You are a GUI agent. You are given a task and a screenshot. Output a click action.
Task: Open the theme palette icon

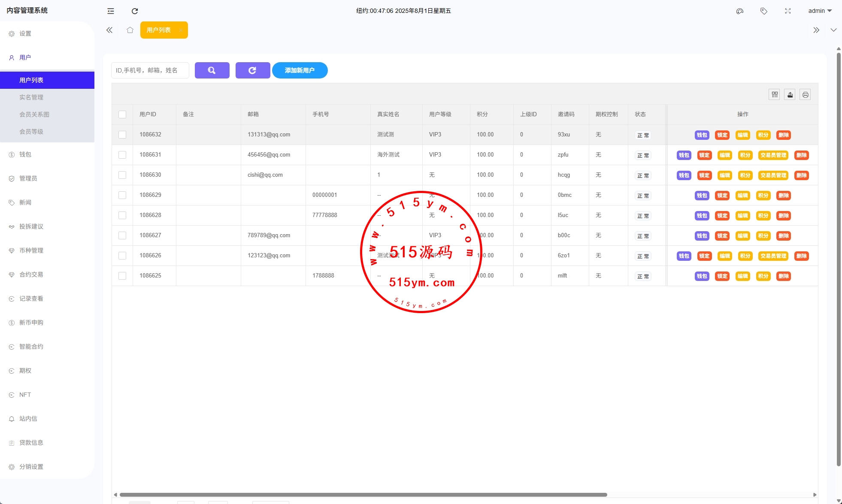pos(740,11)
